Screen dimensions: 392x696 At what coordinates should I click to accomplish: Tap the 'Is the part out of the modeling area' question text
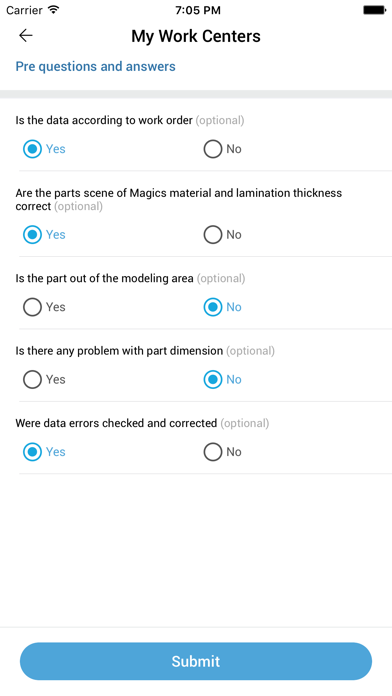104,279
